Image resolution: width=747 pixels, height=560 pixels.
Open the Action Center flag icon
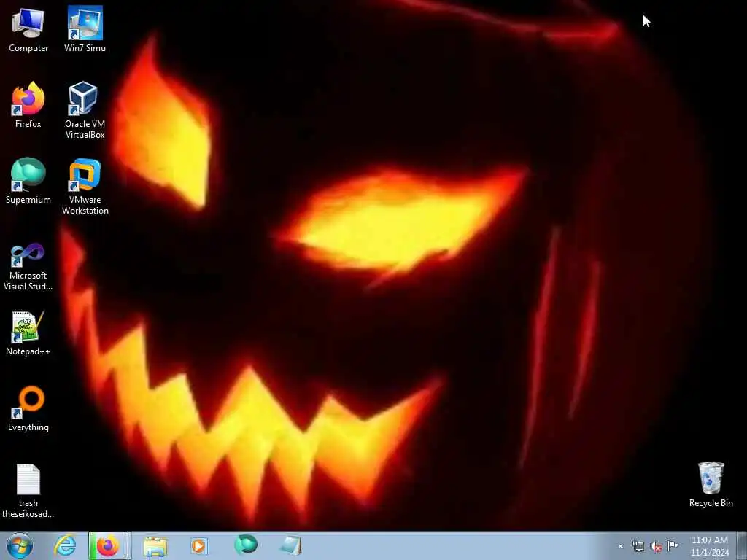[673, 545]
